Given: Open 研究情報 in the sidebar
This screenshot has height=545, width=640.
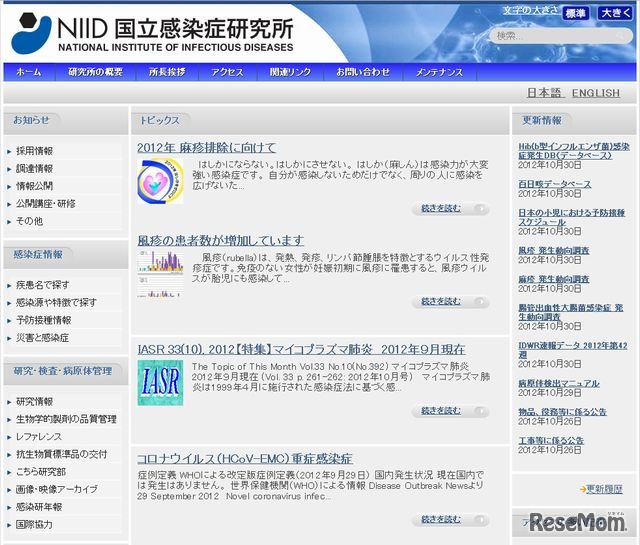Looking at the screenshot, I should 35,402.
